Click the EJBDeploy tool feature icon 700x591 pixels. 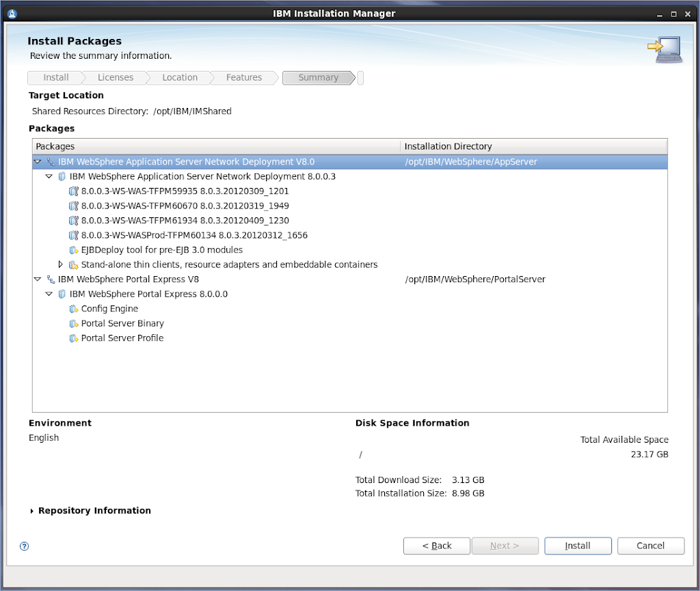click(x=74, y=250)
